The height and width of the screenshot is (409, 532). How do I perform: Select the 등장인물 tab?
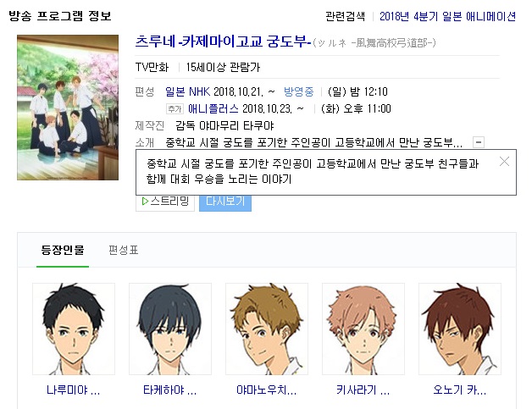pos(63,251)
